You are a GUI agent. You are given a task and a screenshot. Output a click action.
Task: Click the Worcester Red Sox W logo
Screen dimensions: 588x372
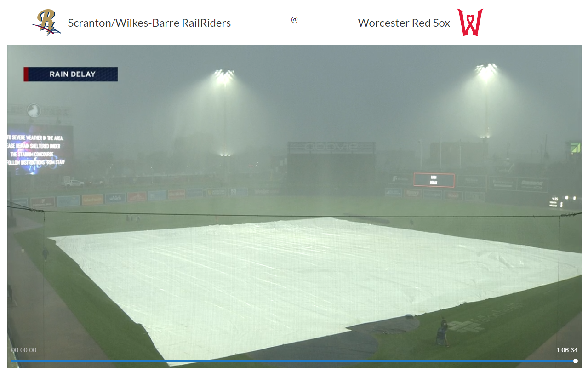470,22
